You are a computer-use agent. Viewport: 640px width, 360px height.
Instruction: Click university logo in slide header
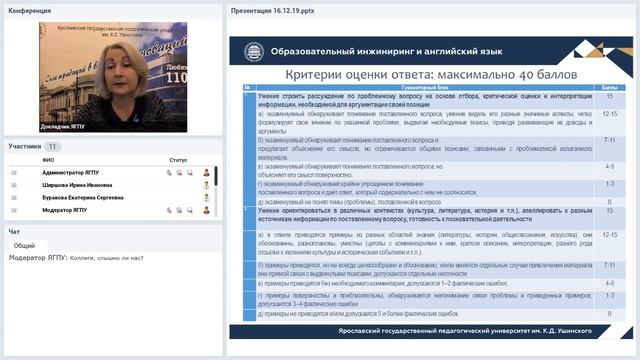254,52
